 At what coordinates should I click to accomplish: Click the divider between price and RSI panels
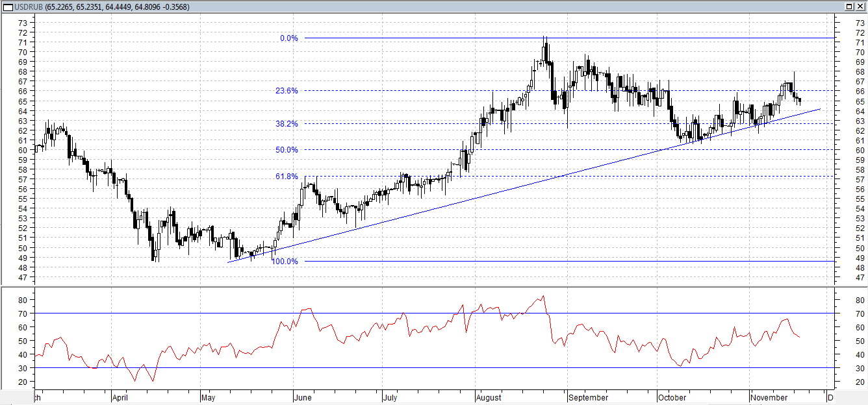(x=434, y=286)
